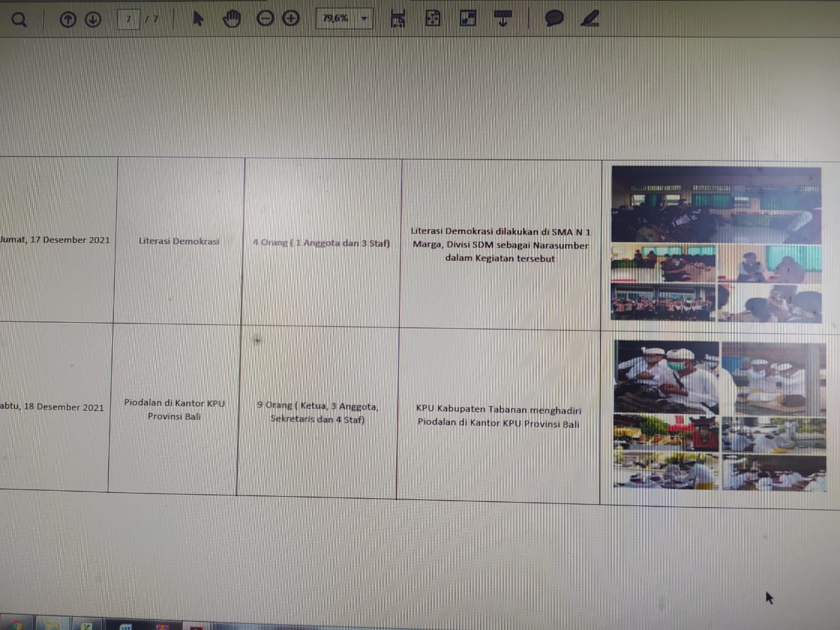Zoom in using the plus button
Viewport: 840px width, 630px height.
click(291, 18)
